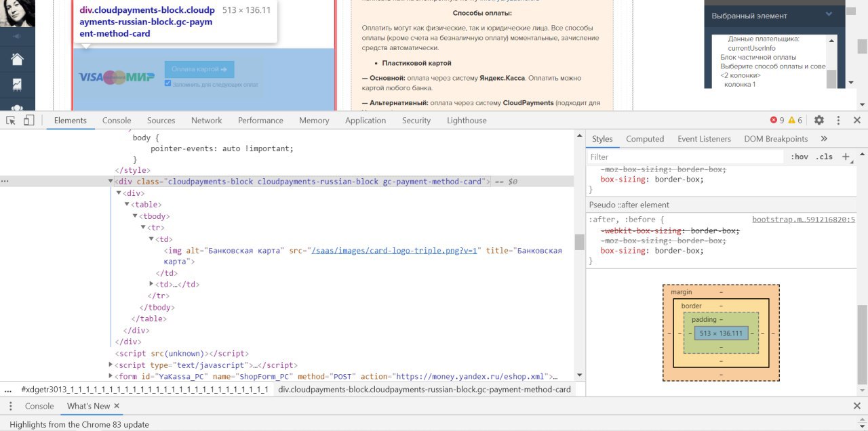Expand the collapsed <td>…</td> node
The image size is (868, 431).
(151, 284)
